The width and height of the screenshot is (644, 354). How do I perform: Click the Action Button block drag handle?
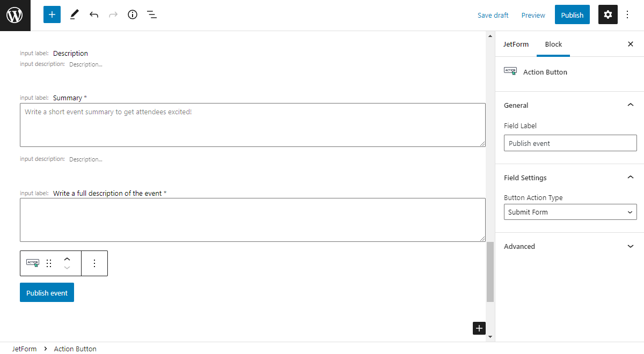point(49,263)
